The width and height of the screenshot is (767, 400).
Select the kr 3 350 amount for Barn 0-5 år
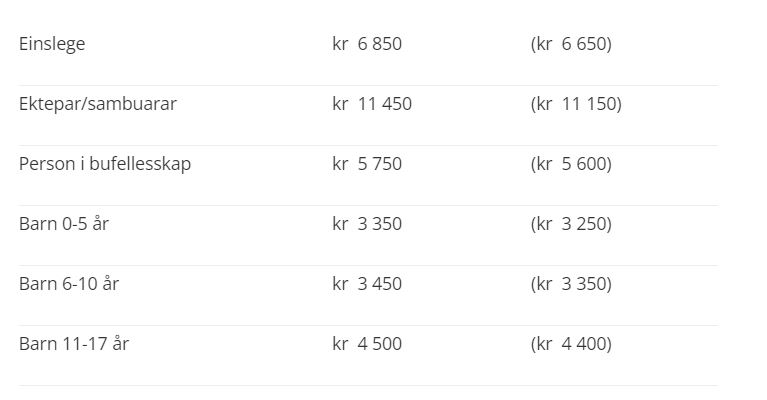pyautogui.click(x=367, y=224)
